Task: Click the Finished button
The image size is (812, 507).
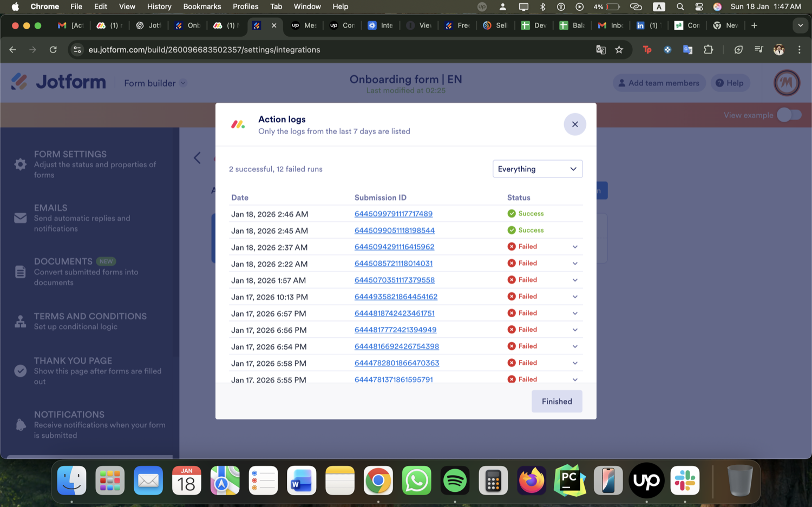Action: coord(557,401)
